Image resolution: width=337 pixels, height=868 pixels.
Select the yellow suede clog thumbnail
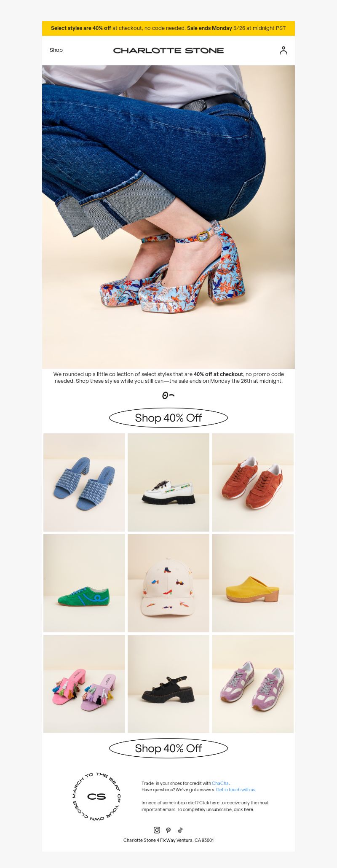click(253, 583)
